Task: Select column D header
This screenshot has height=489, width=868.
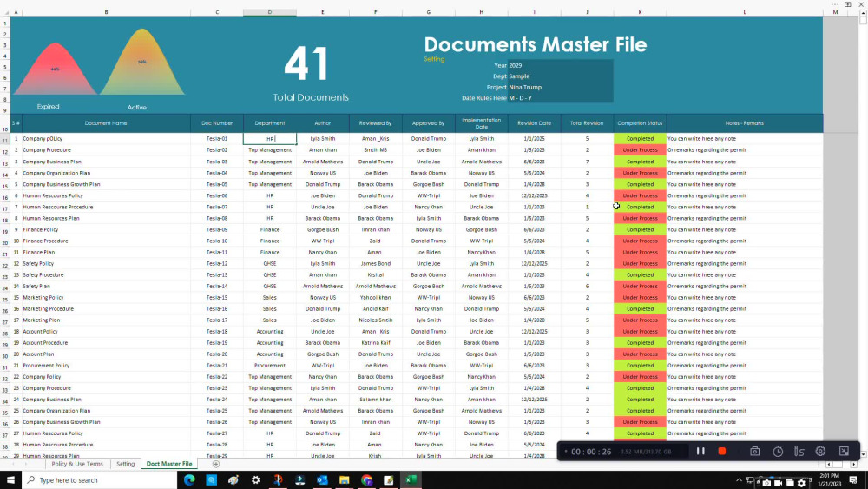Action: point(270,12)
